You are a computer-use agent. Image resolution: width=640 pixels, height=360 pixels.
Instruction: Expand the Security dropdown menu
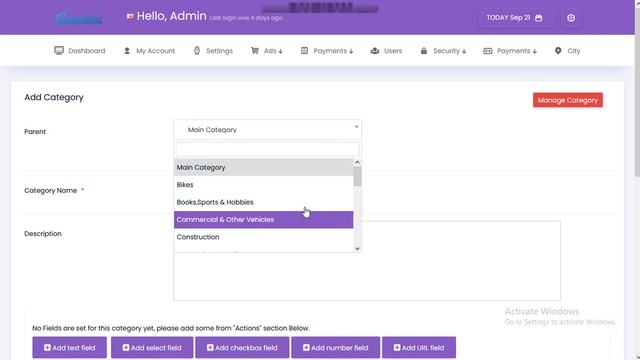[x=443, y=51]
